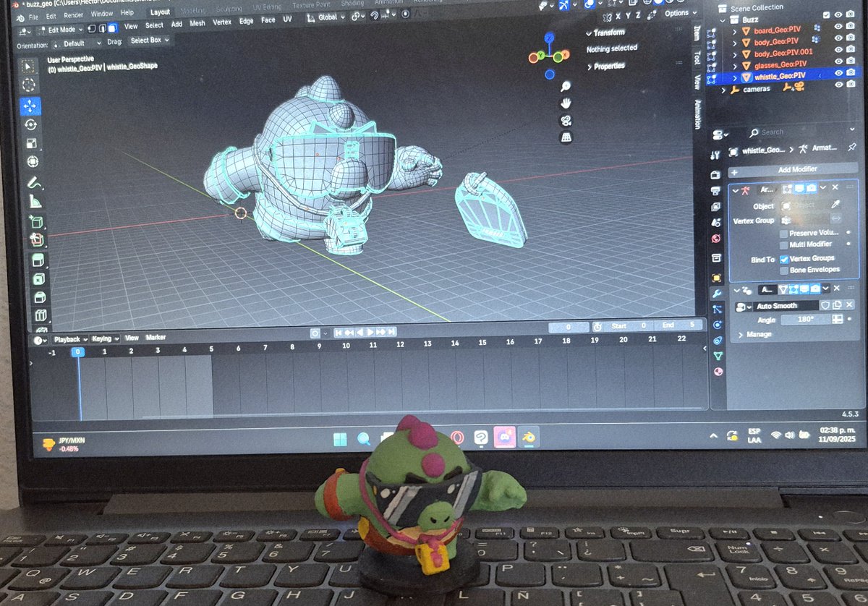Click the Marker button in the timeline
Image resolution: width=868 pixels, height=606 pixels.
click(156, 338)
